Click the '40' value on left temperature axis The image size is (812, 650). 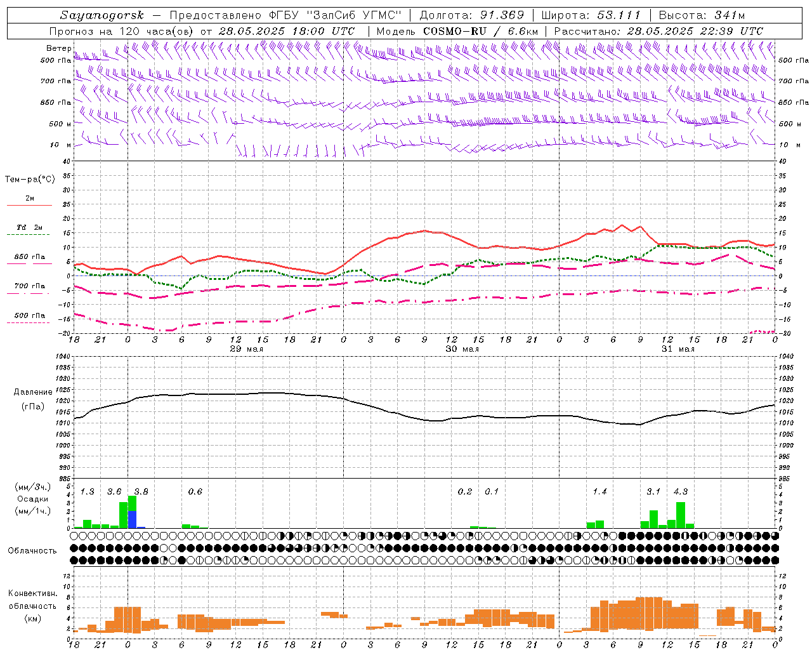66,161
